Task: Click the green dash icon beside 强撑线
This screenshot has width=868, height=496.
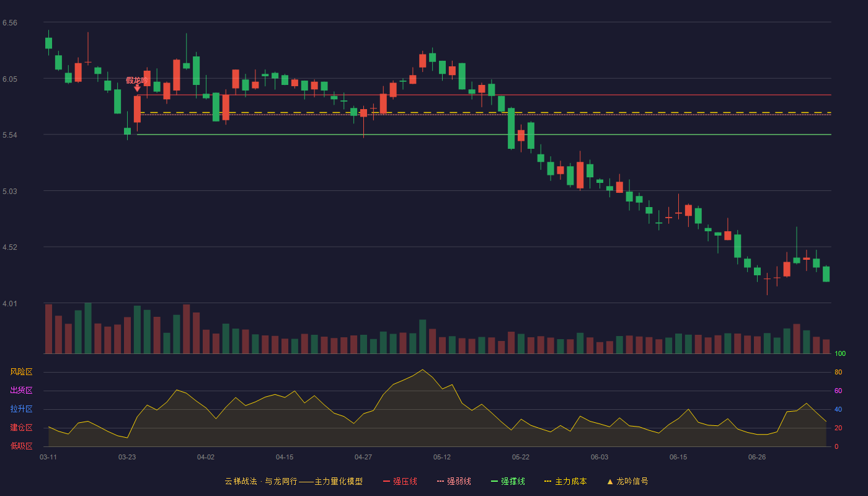Action: [494, 481]
